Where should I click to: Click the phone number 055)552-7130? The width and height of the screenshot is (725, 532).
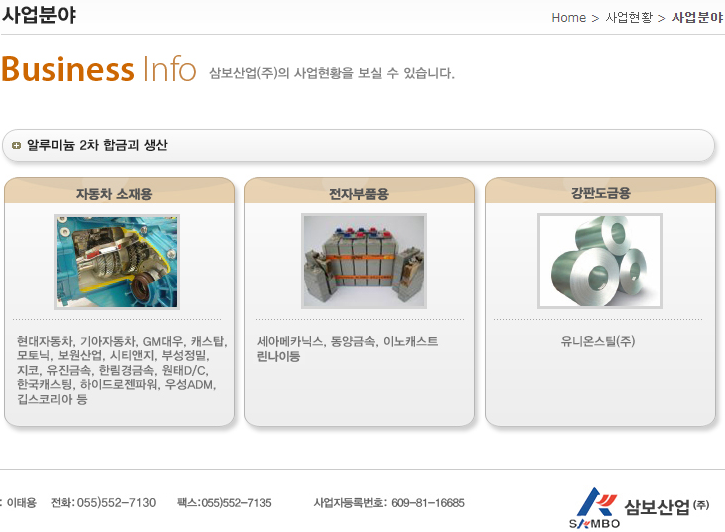pyautogui.click(x=116, y=502)
